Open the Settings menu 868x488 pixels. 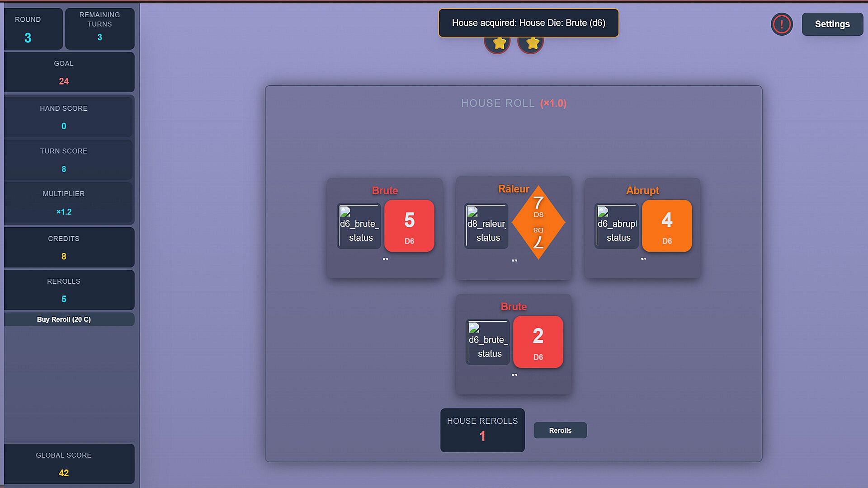[832, 24]
